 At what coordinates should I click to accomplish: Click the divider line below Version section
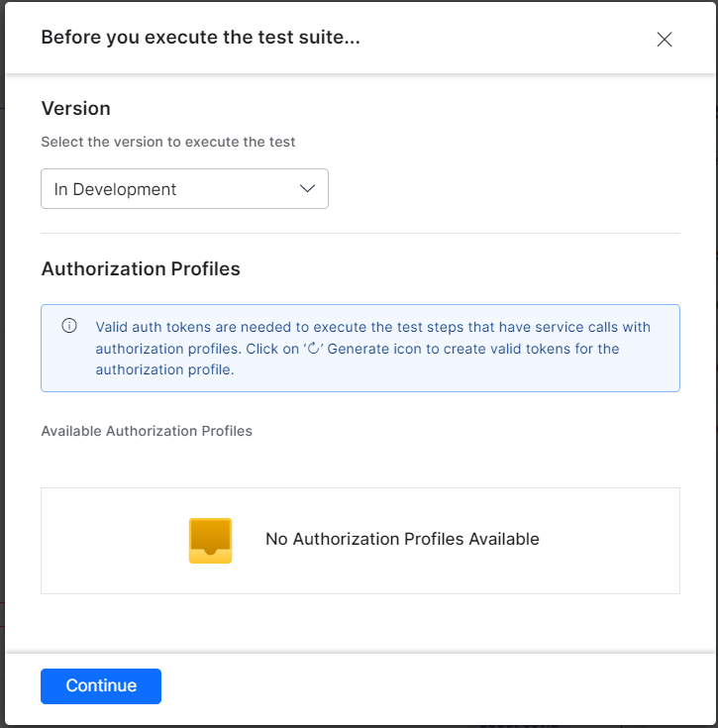[360, 234]
